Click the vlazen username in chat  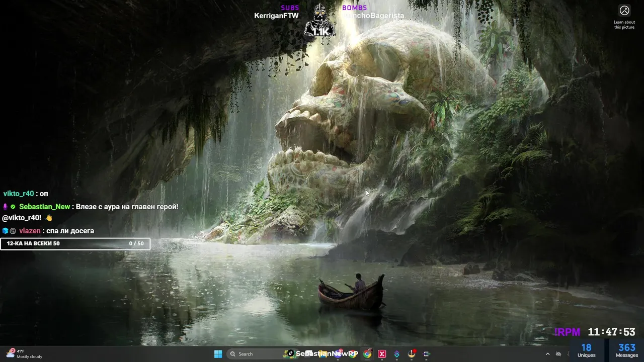(x=30, y=231)
